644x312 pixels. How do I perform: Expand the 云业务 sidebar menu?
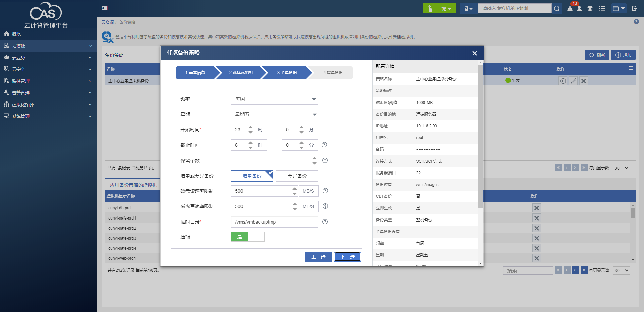48,58
